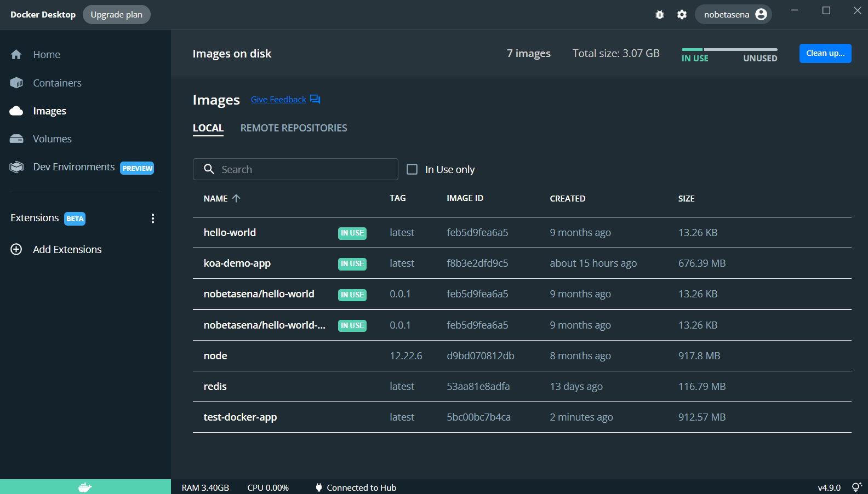
Task: Click the Volumes drive icon
Action: (16, 139)
